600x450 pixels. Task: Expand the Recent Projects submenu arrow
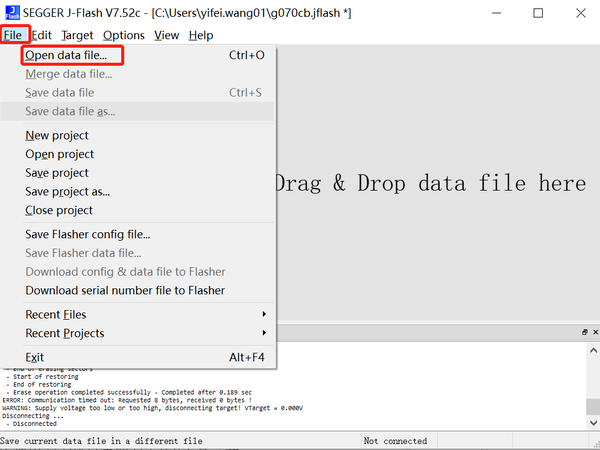[x=264, y=333]
